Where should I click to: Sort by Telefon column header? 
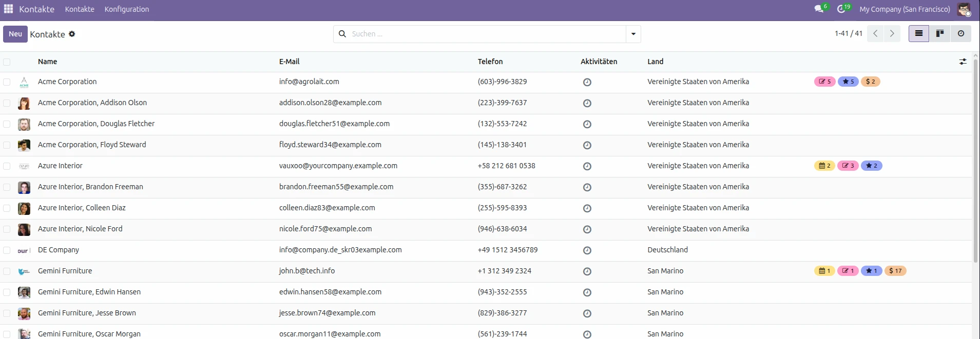(x=490, y=62)
